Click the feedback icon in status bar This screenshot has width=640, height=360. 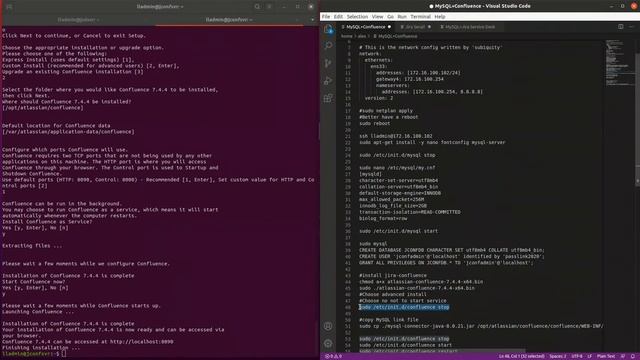point(623,356)
